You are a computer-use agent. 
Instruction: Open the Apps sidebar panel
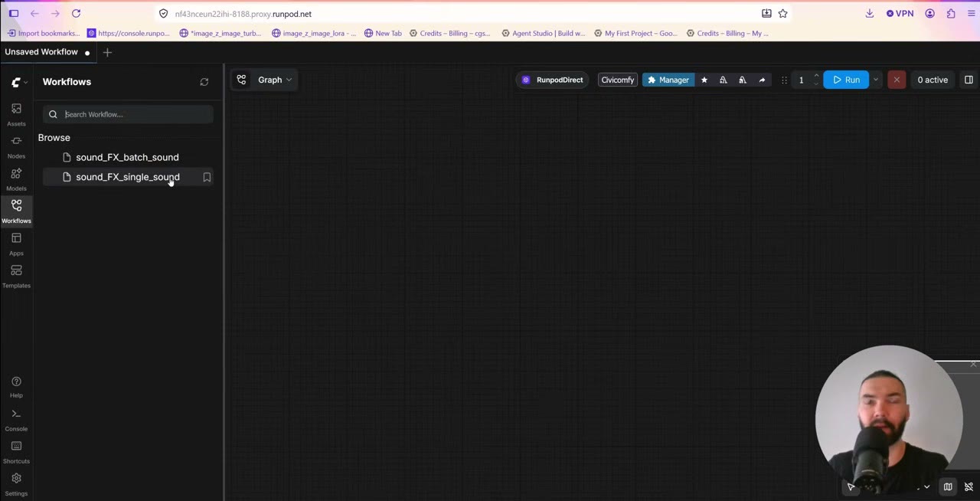(x=16, y=243)
